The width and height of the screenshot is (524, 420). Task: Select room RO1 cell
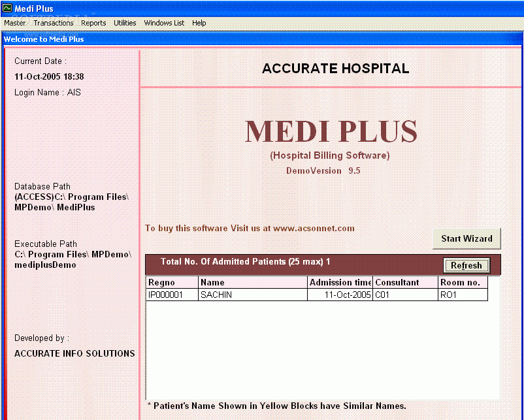pos(463,295)
